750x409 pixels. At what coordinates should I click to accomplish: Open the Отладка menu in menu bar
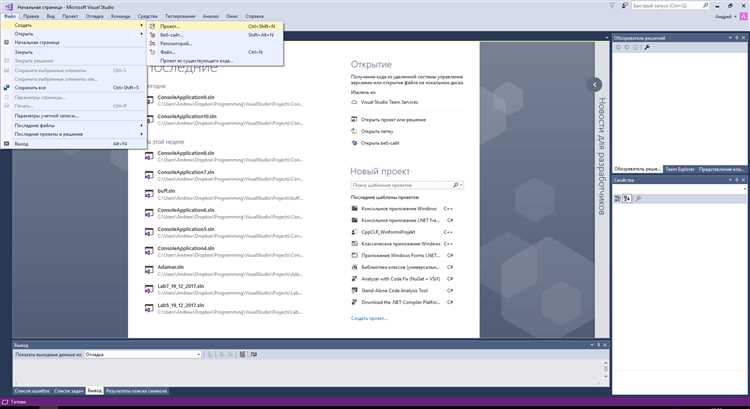(x=94, y=16)
